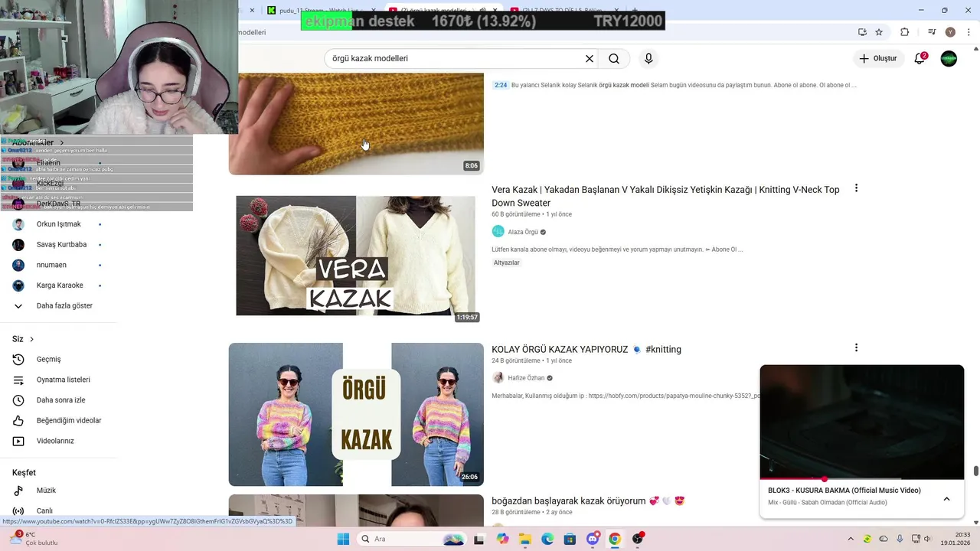Open Microsoft Store from taskbar
The width and height of the screenshot is (980, 551).
click(x=570, y=539)
